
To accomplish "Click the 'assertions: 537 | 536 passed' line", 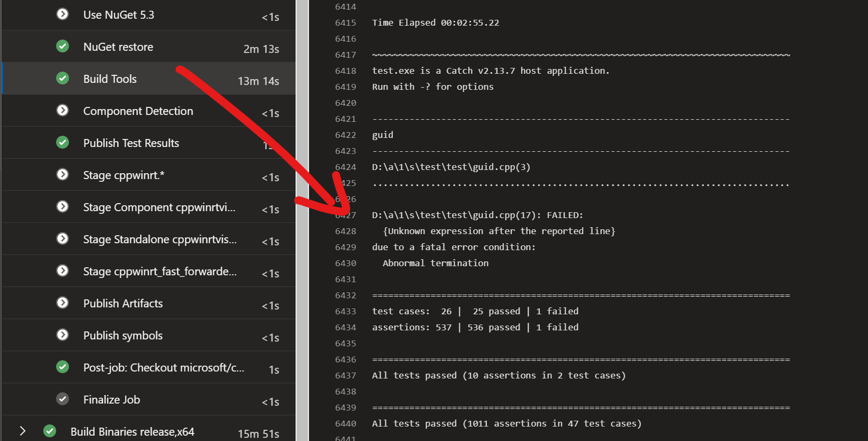I will tap(475, 327).
